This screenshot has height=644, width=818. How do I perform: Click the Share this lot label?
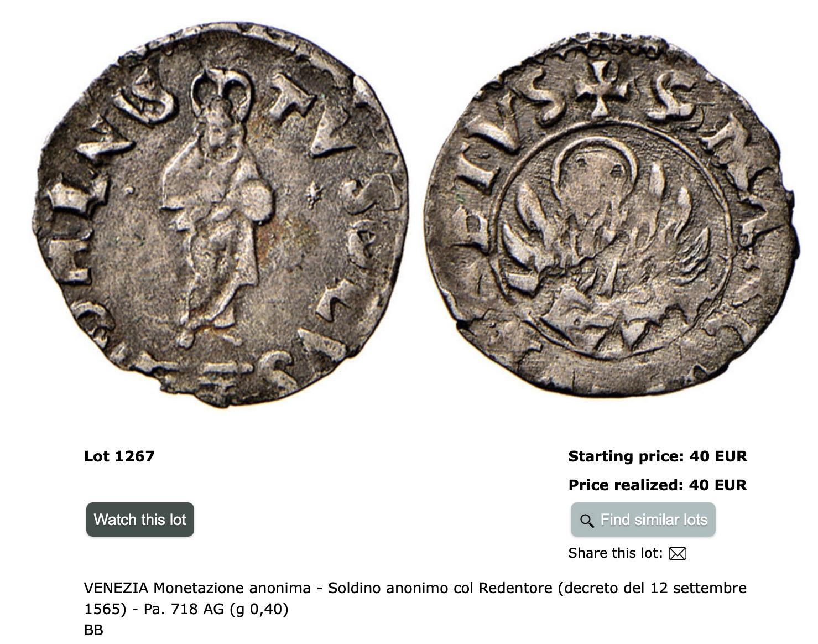click(x=615, y=553)
